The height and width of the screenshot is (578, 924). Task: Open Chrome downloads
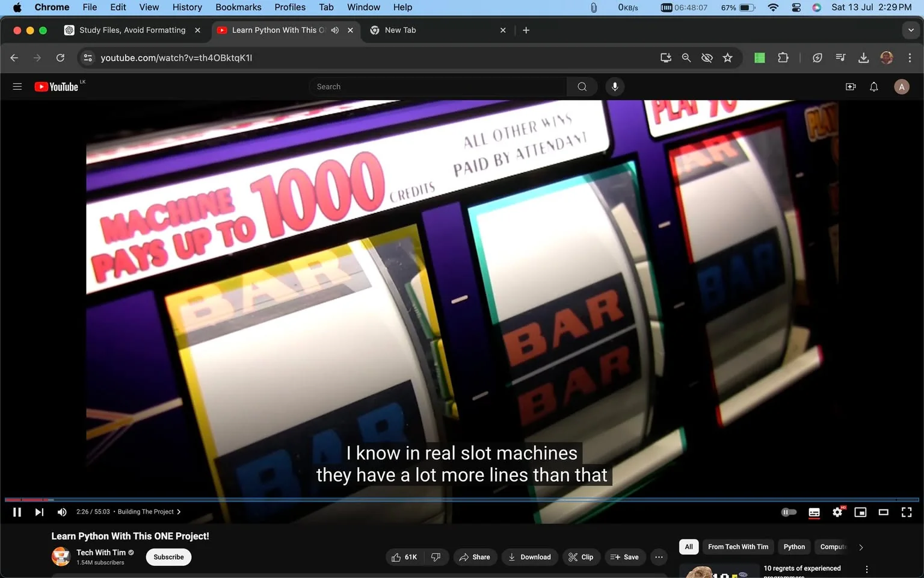tap(863, 58)
